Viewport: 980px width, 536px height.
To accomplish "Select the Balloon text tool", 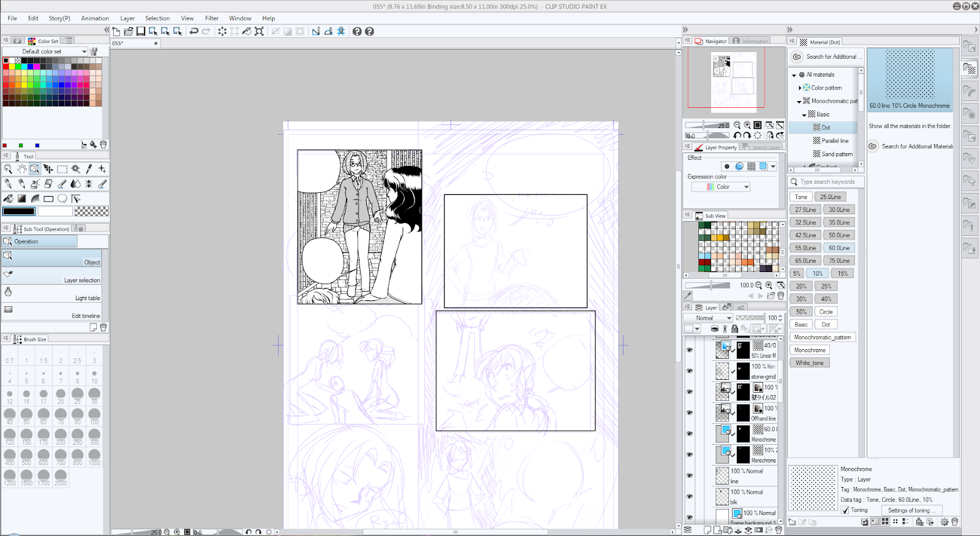I will (62, 198).
